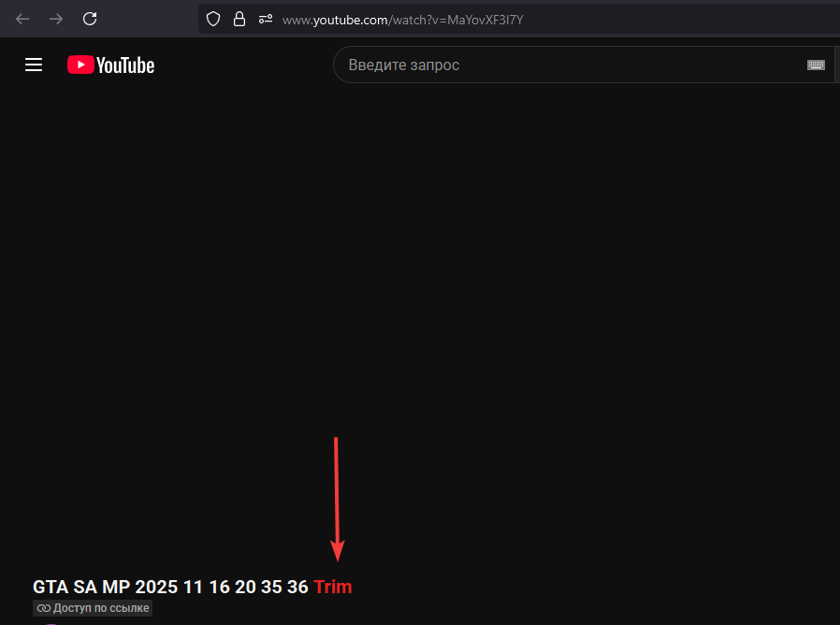
Task: Open the virtual keyboard in search box
Action: [816, 65]
